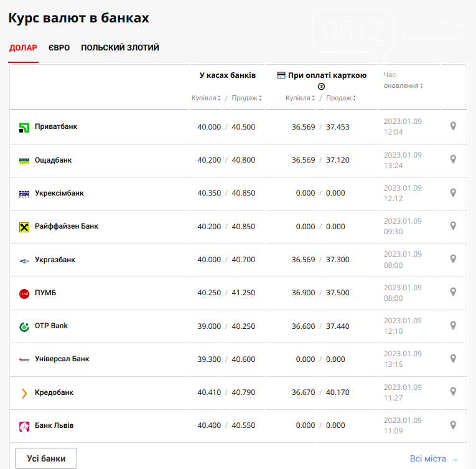Open map location for Укргазбанк
The width and height of the screenshot is (476, 469).
453,259
